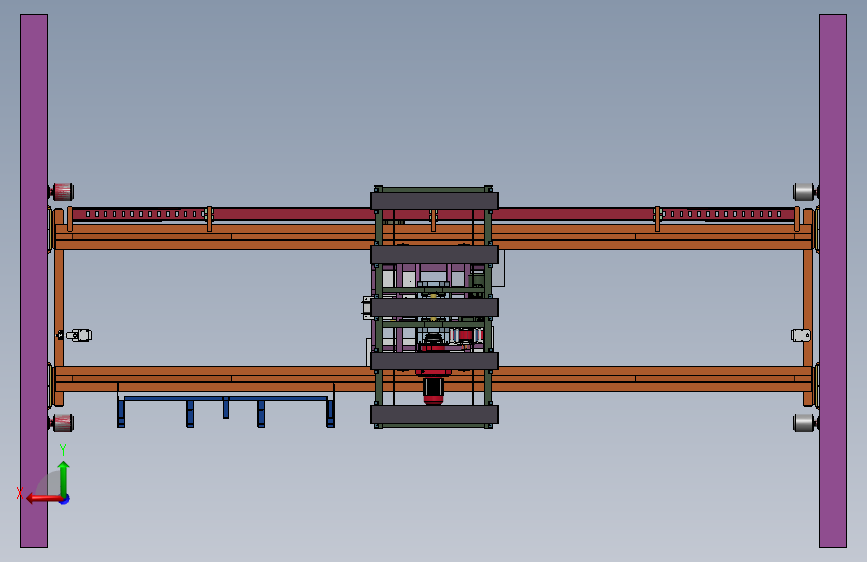The height and width of the screenshot is (562, 867).
Task: Pick the upper-right gray roller wheel
Action: pyautogui.click(x=804, y=192)
